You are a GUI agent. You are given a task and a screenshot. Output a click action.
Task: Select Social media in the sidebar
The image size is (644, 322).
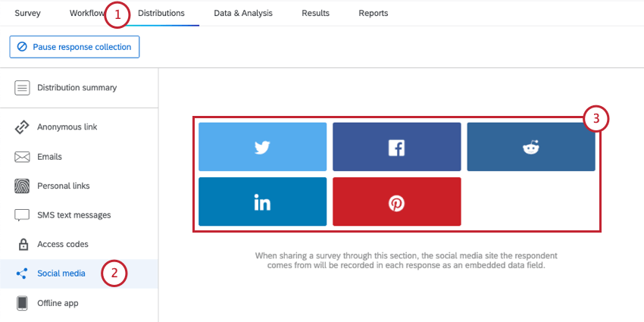tap(79, 274)
